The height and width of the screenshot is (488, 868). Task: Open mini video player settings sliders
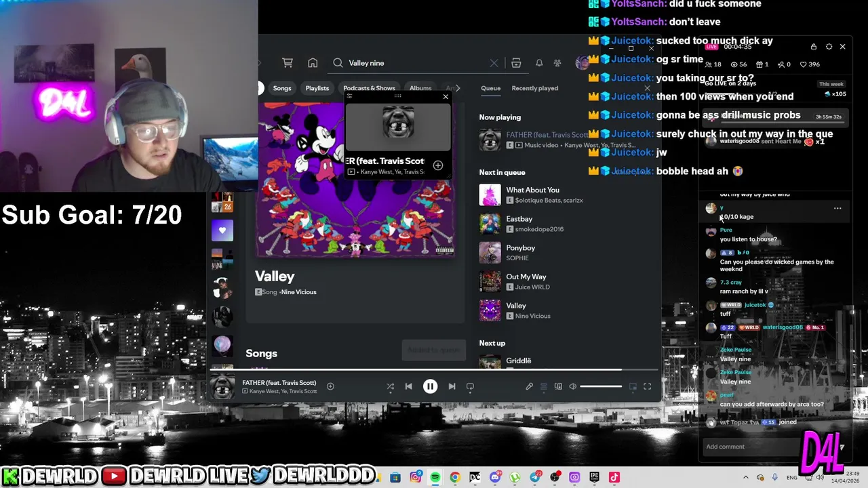[350, 96]
